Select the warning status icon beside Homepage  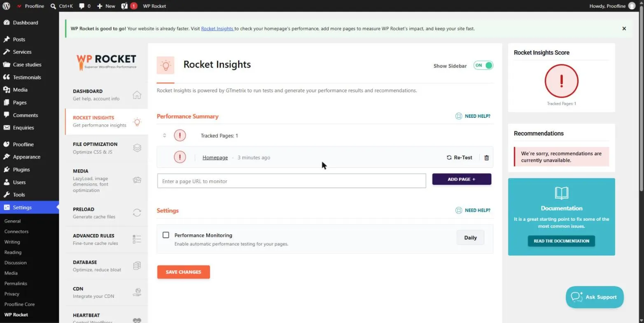180,157
